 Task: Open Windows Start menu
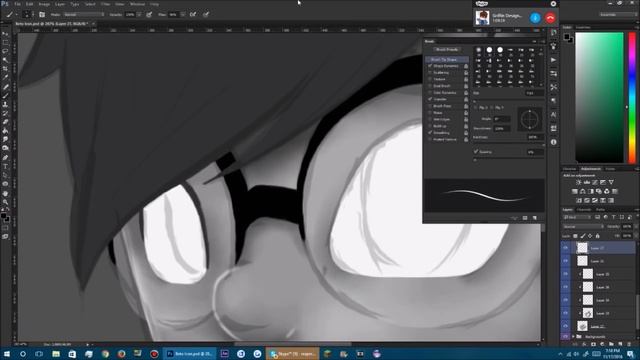tap(6, 354)
